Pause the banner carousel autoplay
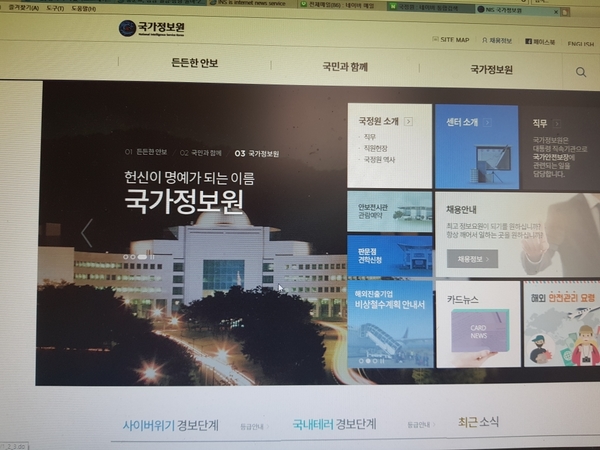This screenshot has height=450, width=600. [382, 361]
